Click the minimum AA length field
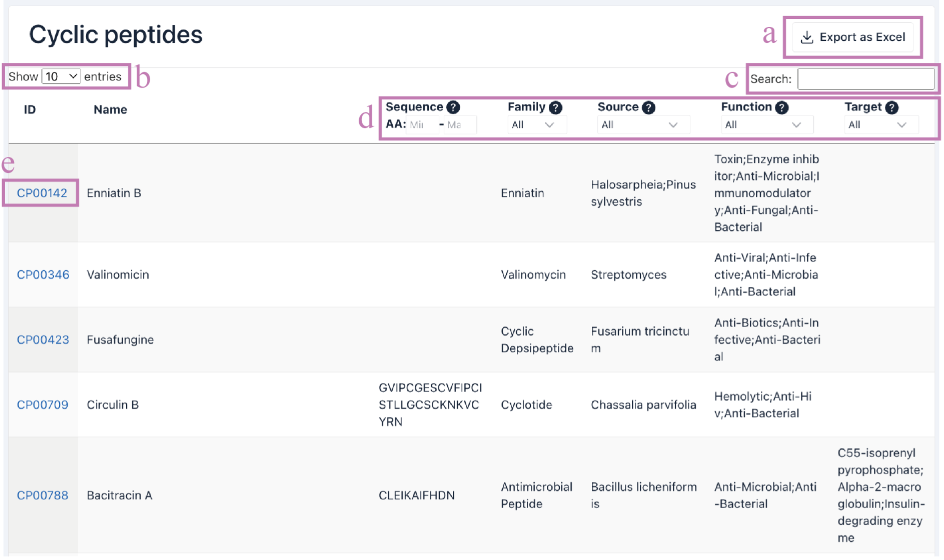This screenshot has width=944, height=560. pos(421,125)
